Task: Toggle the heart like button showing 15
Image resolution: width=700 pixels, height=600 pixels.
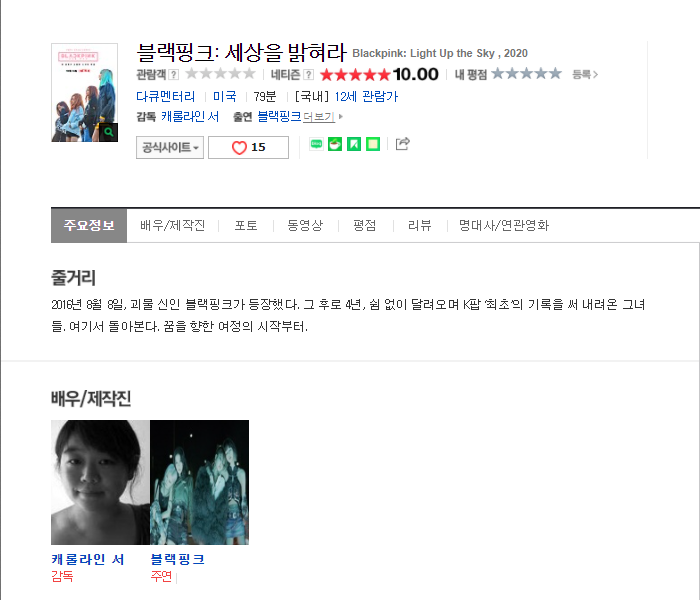Action: point(248,147)
